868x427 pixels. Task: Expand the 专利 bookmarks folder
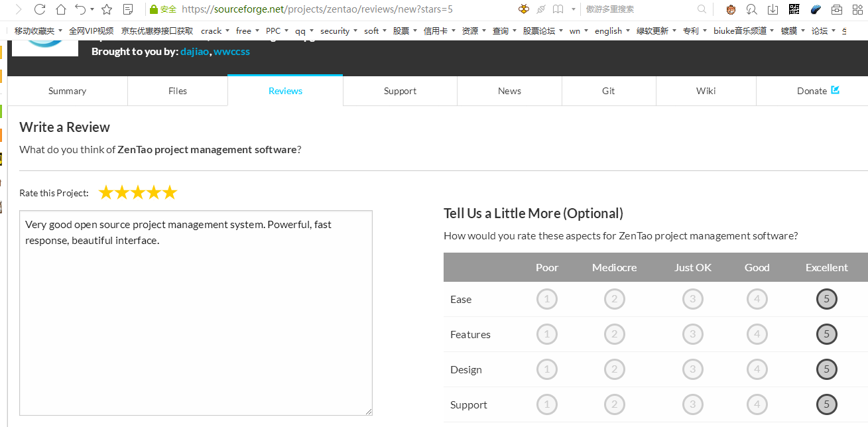[x=695, y=30]
